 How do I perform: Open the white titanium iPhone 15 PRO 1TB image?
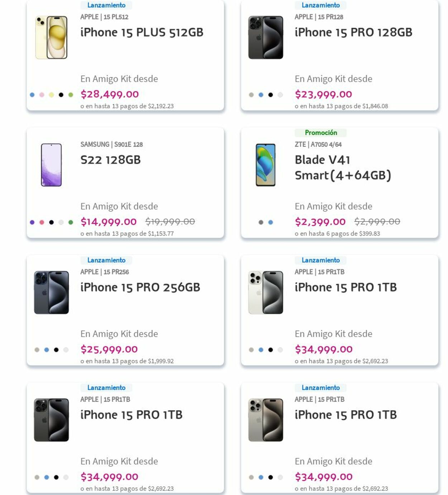click(x=266, y=292)
